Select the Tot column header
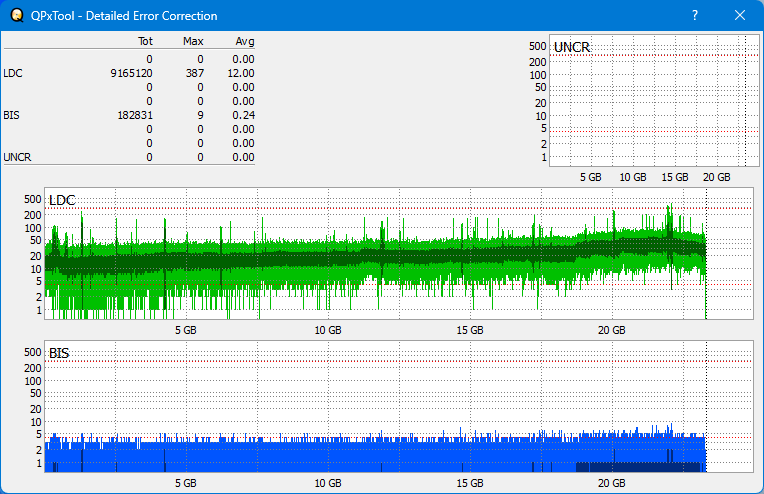764x494 pixels. (x=145, y=41)
